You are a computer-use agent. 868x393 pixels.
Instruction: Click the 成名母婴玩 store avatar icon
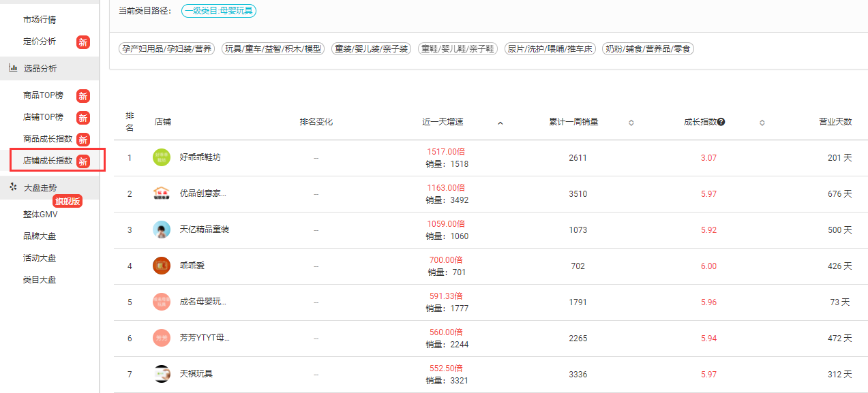tap(162, 302)
